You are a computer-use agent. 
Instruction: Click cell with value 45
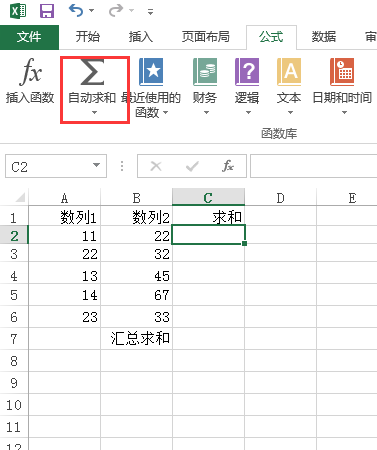point(136,273)
